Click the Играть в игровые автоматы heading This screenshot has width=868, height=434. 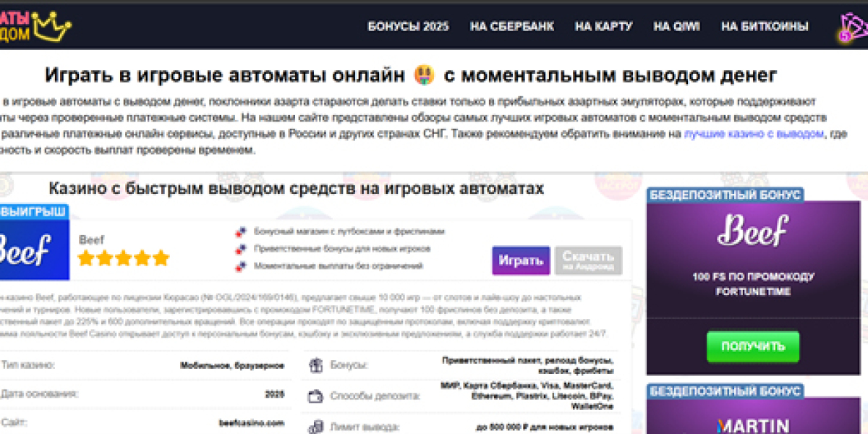411,75
